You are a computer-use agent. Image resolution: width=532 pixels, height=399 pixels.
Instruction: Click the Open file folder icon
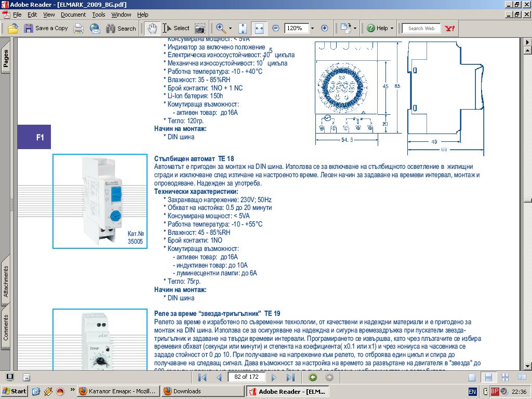pyautogui.click(x=13, y=29)
